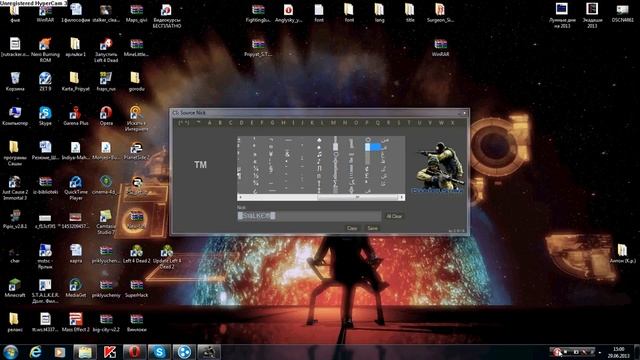This screenshot has width=640, height=360.
Task: Open Запустить Left 4 Dead shortcut
Action: tap(106, 50)
